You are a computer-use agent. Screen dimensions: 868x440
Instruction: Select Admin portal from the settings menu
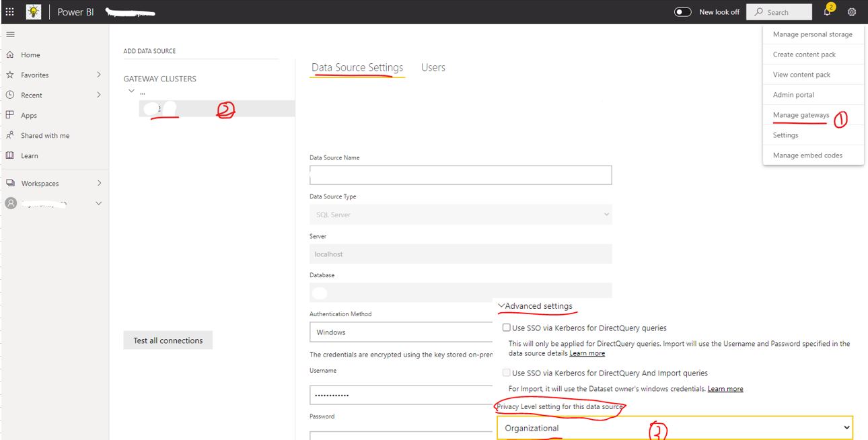pyautogui.click(x=794, y=94)
